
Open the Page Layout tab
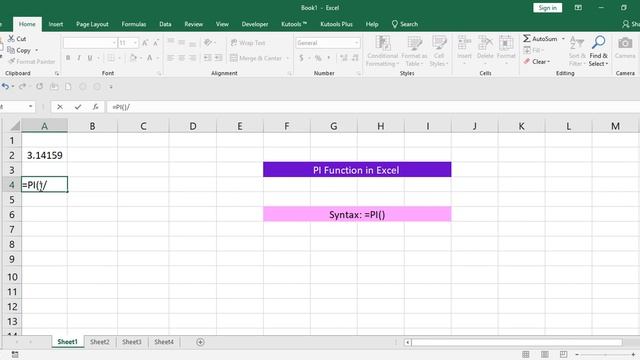[x=92, y=24]
